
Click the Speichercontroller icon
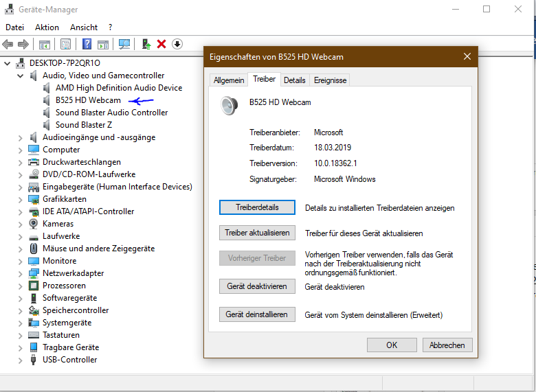pos(34,310)
